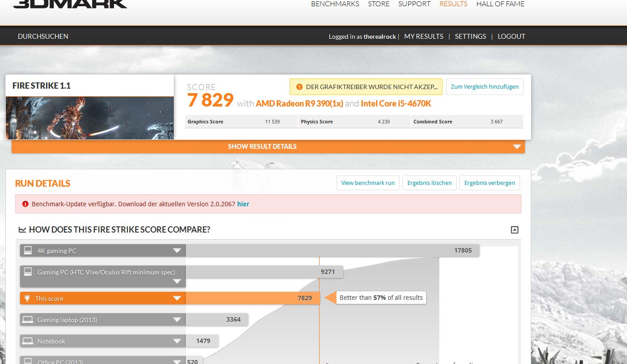Open the BENCHMARKS menu
627x364 pixels.
[x=335, y=4]
